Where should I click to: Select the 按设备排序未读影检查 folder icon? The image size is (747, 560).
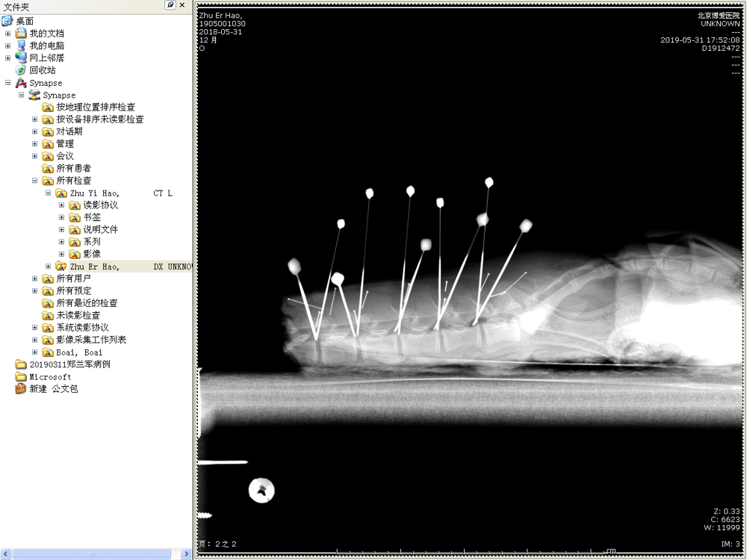pyautogui.click(x=47, y=119)
